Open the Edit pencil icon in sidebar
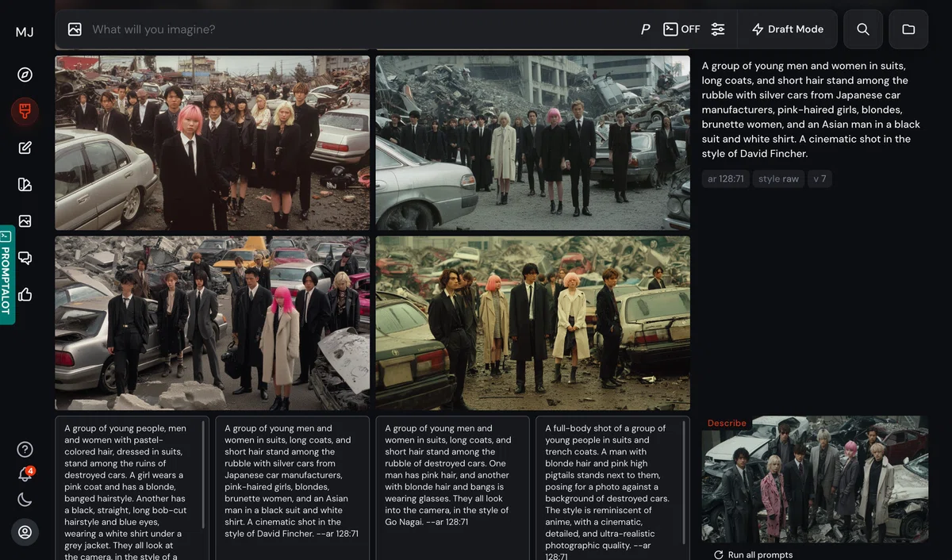This screenshot has width=952, height=560. [x=25, y=148]
